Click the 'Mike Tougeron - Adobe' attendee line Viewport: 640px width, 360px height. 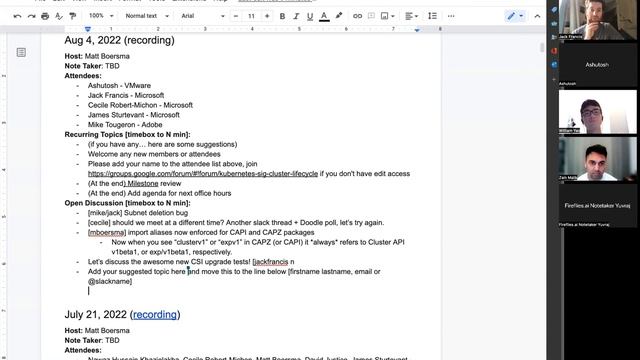click(125, 124)
